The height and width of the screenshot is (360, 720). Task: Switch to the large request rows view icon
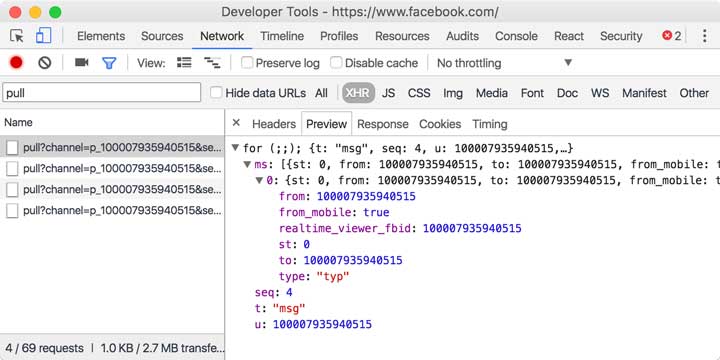184,62
